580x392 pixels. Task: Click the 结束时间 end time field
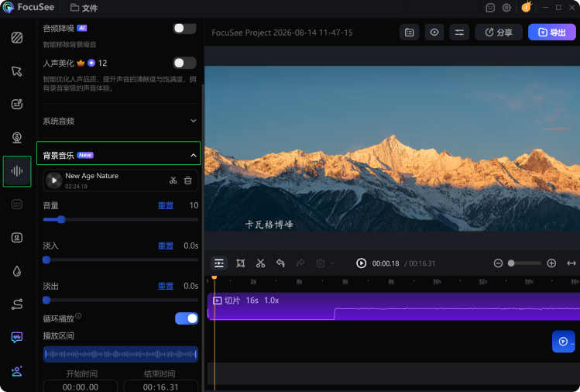160,387
